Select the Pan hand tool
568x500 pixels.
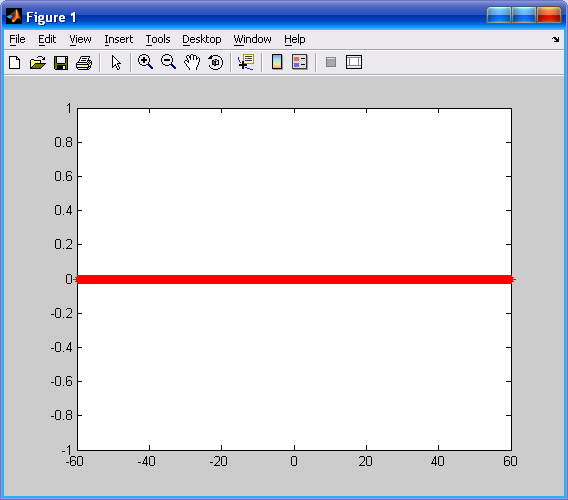coord(192,62)
